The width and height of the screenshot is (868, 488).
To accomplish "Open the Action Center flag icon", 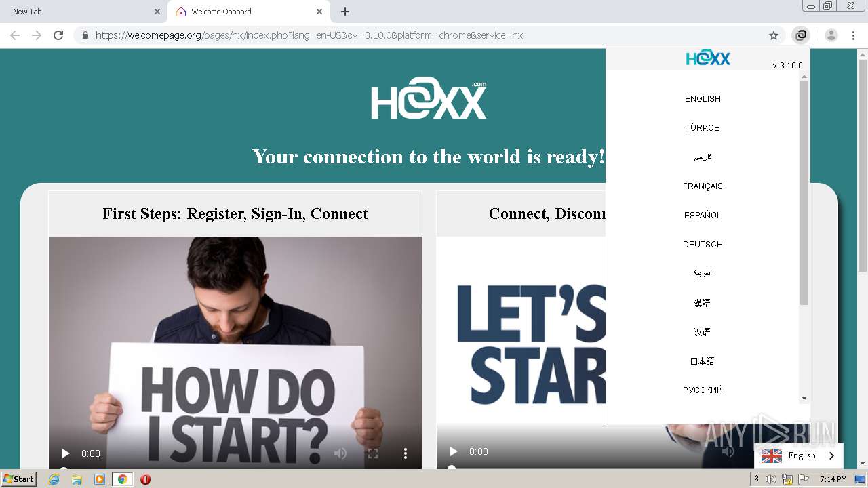I will point(804,479).
